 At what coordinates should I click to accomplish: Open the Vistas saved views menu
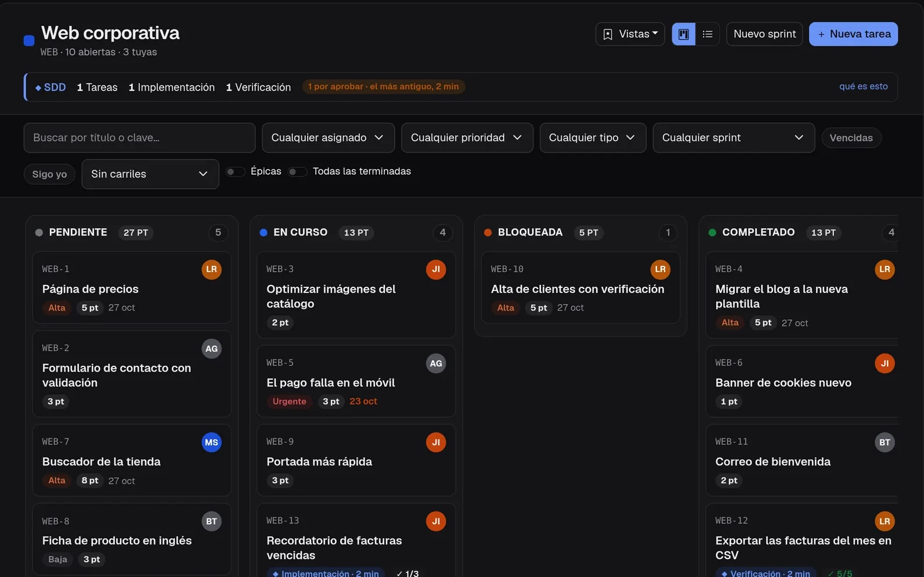tap(630, 34)
